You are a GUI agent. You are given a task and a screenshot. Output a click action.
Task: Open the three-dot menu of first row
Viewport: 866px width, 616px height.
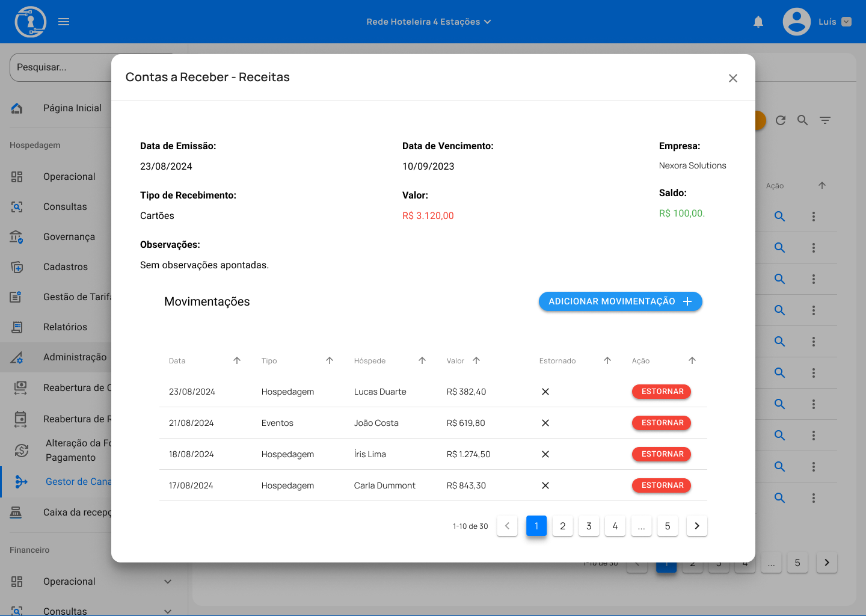tap(814, 217)
